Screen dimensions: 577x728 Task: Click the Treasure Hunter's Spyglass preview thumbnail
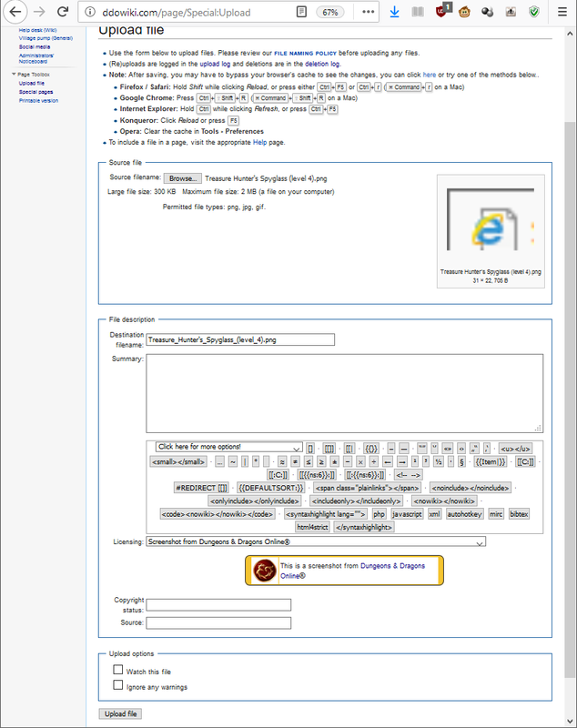(x=491, y=220)
